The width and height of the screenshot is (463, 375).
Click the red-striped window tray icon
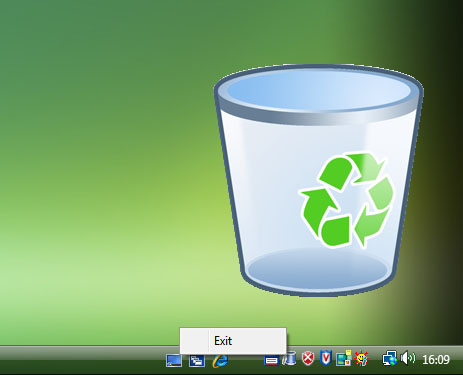click(271, 360)
